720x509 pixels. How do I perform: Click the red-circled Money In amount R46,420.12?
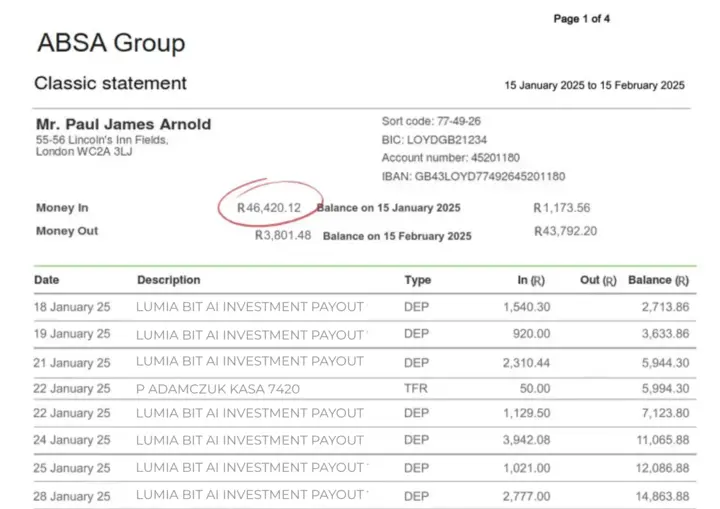269,207
